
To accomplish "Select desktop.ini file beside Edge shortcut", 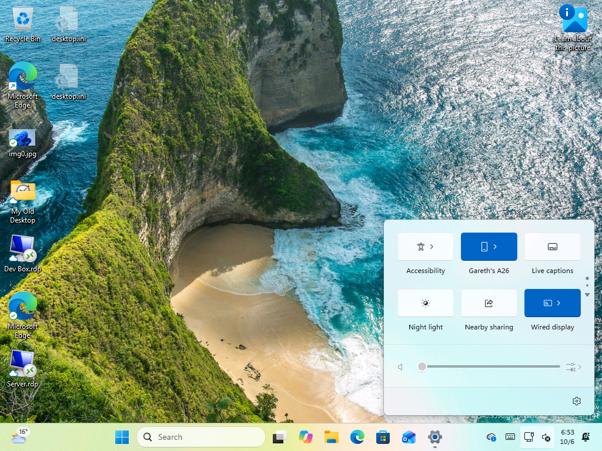I will click(x=69, y=82).
